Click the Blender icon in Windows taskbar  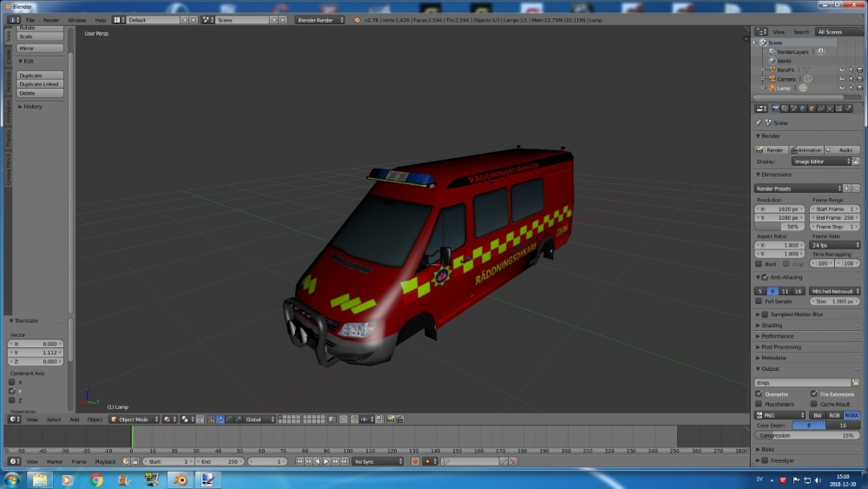(x=180, y=479)
